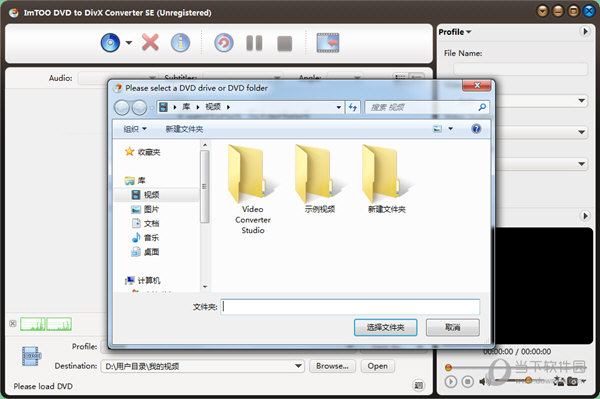The width and height of the screenshot is (600, 399).
Task: Click the Open destination button
Action: (x=377, y=366)
